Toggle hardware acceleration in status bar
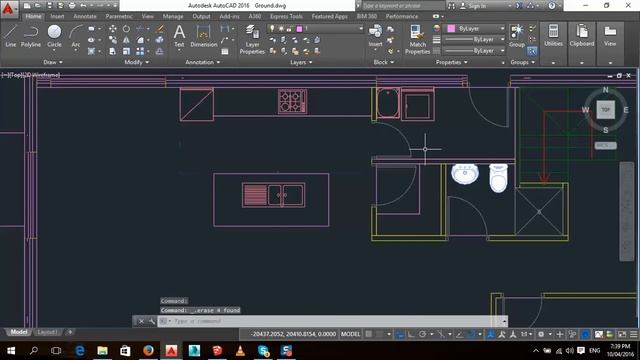Viewport: 640px width, 360px height. (x=585, y=334)
